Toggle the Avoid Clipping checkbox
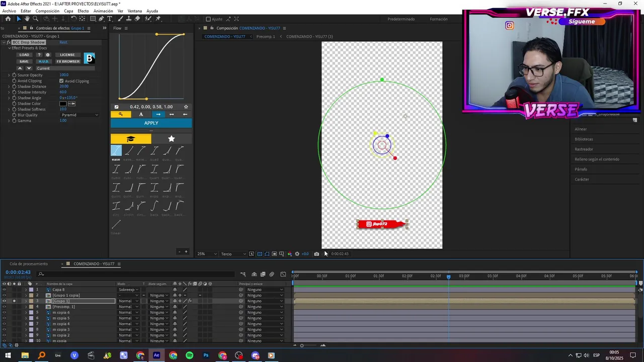The image size is (644, 362). [x=61, y=81]
